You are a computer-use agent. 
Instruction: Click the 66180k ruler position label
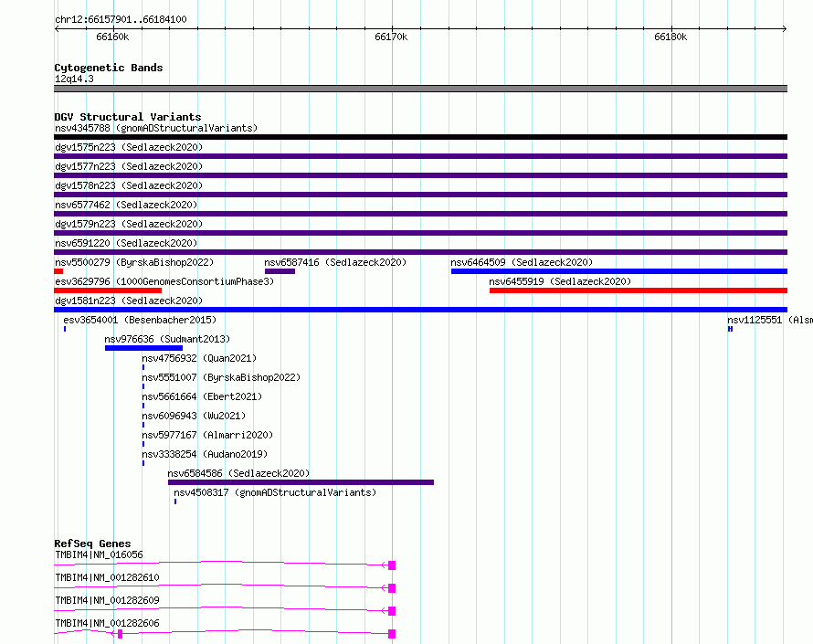[x=670, y=37]
